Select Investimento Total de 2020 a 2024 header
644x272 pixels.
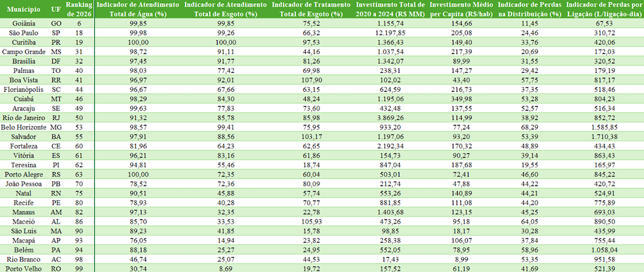pyautogui.click(x=391, y=9)
